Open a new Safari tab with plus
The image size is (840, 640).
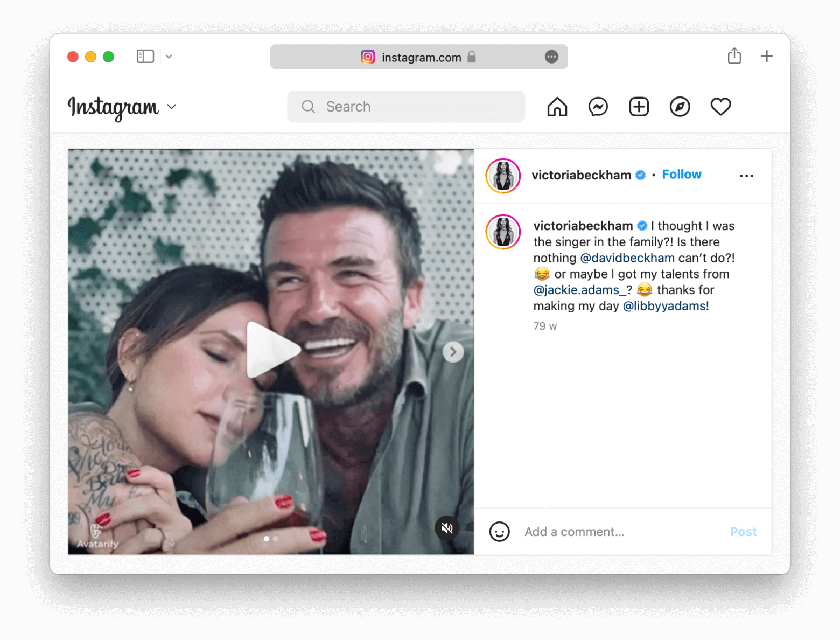coord(767,56)
